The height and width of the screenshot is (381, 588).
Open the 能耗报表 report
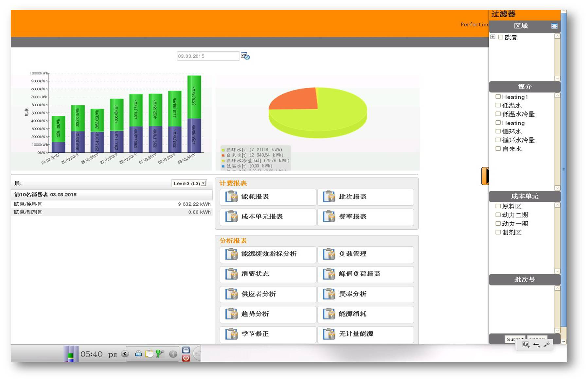point(268,197)
